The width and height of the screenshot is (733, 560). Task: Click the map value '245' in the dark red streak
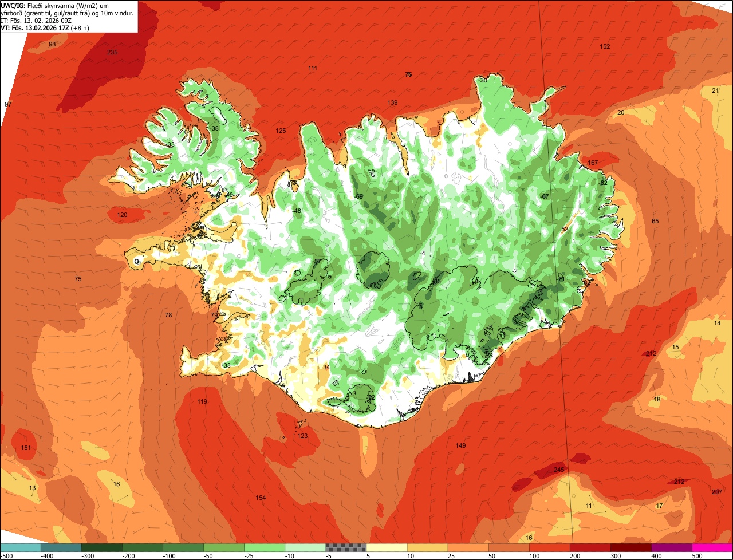[559, 470]
